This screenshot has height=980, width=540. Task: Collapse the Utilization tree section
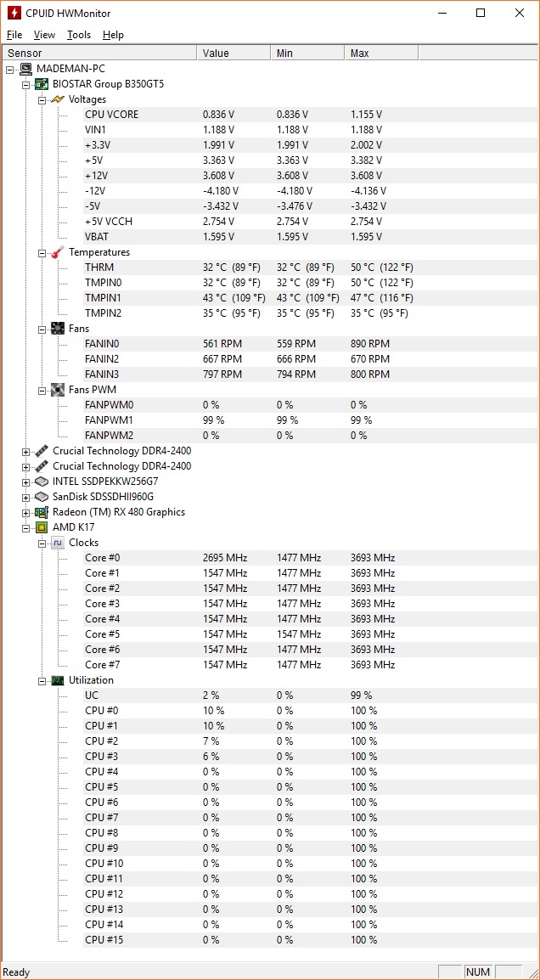[42, 680]
